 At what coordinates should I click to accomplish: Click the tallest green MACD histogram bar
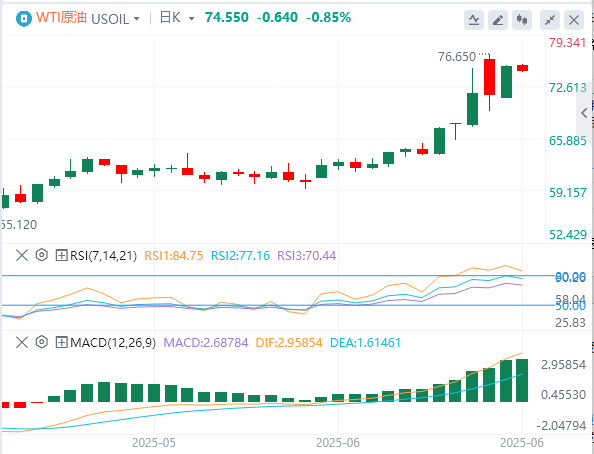522,380
